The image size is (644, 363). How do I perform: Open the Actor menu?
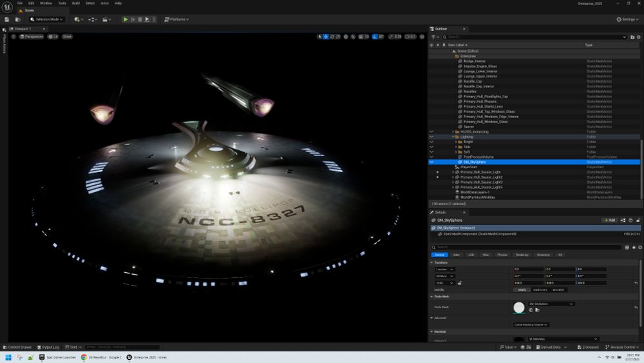click(105, 3)
